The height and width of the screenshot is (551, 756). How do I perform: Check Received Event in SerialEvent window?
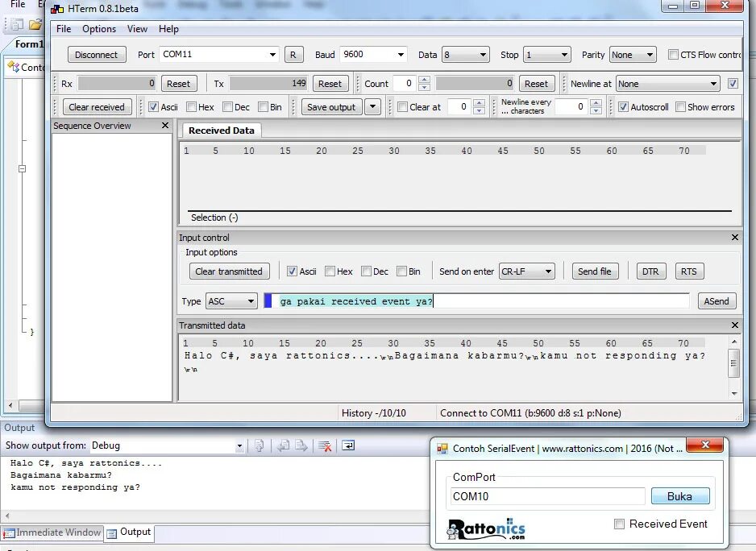coord(619,524)
